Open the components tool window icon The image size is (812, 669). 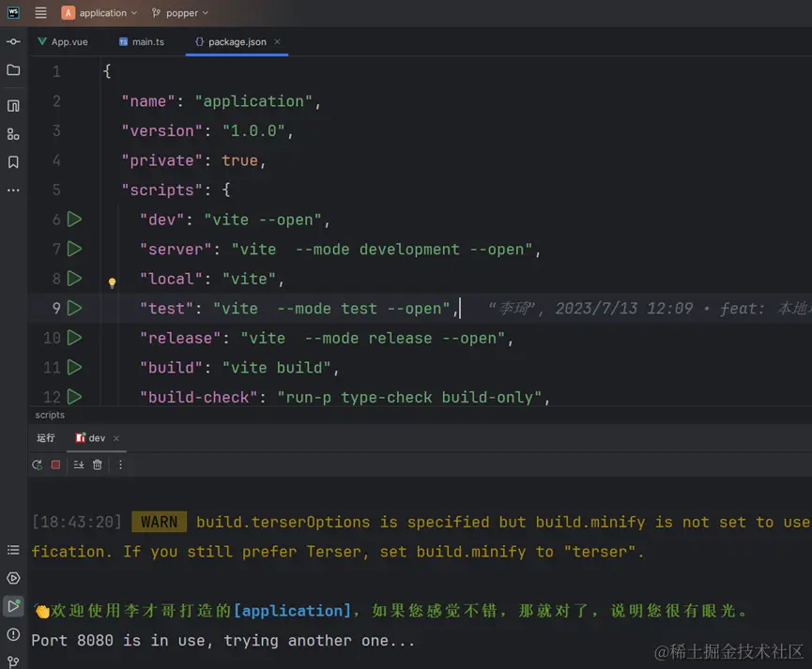click(x=13, y=134)
